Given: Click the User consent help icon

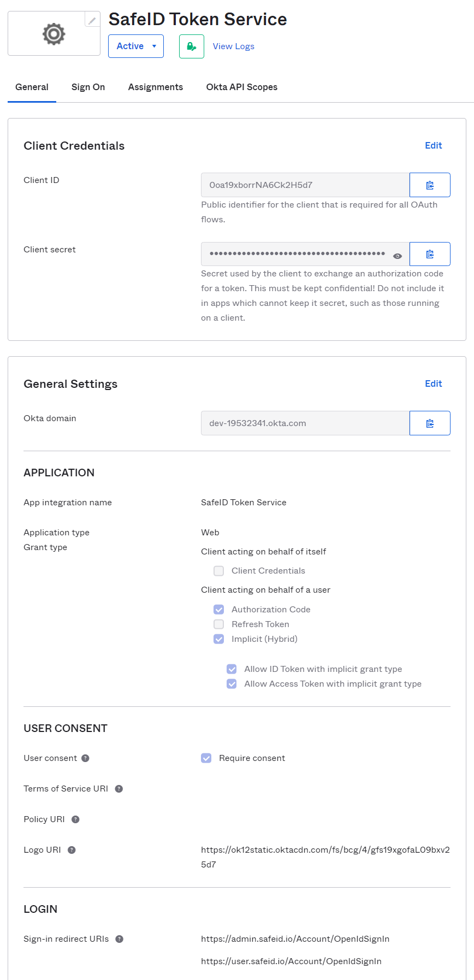Looking at the screenshot, I should 85,758.
